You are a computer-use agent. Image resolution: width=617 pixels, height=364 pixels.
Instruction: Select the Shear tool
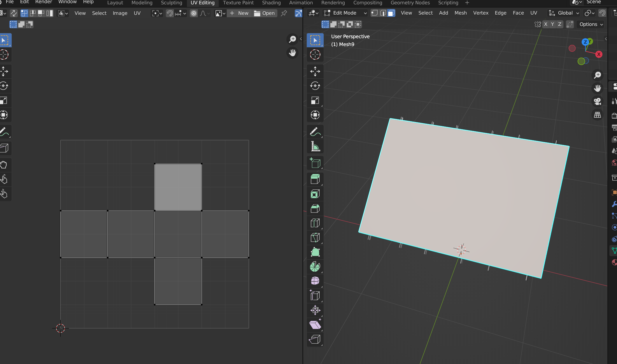tap(315, 325)
